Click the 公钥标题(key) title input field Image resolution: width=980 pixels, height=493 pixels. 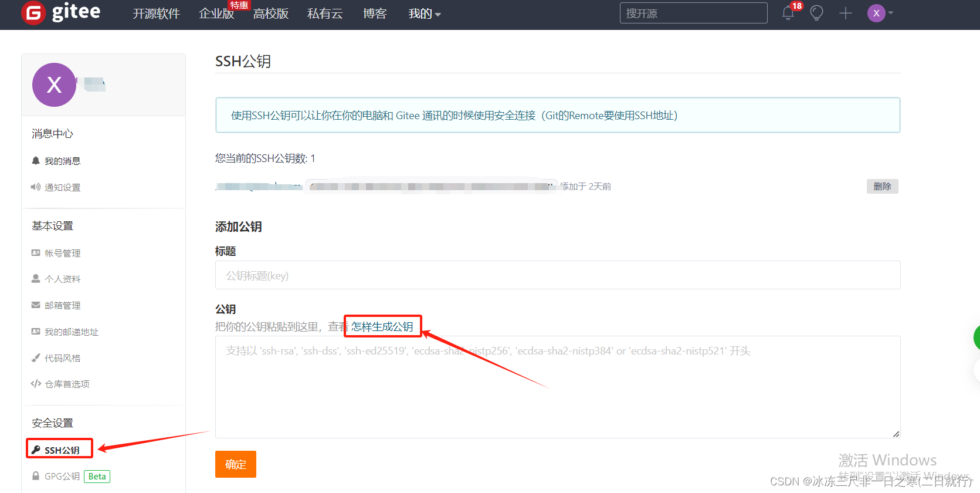click(x=558, y=275)
